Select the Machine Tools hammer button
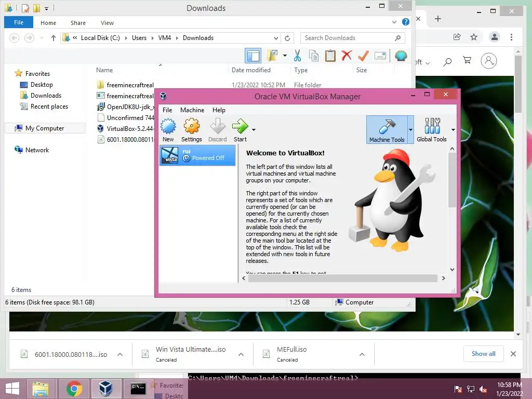The height and width of the screenshot is (399, 532). (x=387, y=129)
